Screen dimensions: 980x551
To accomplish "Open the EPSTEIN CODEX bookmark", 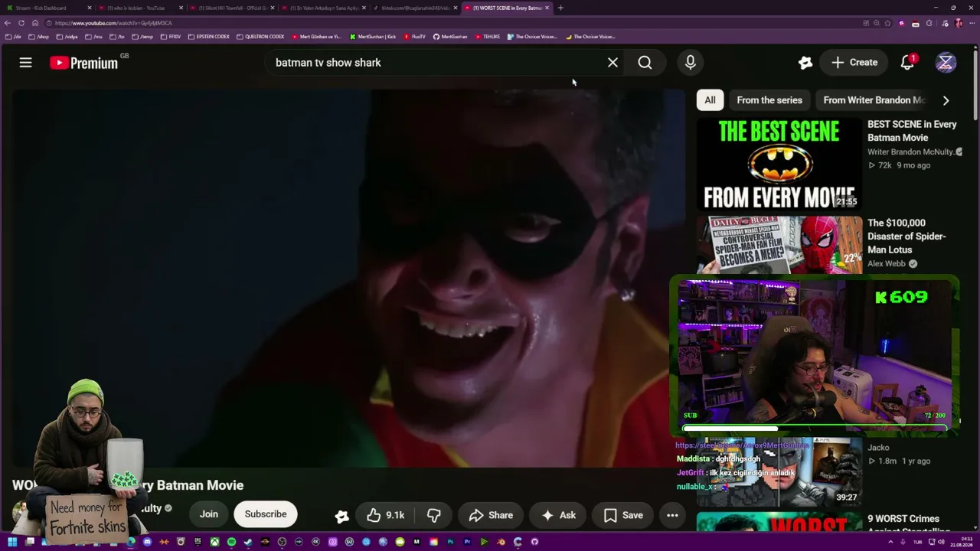I will (x=210, y=37).
